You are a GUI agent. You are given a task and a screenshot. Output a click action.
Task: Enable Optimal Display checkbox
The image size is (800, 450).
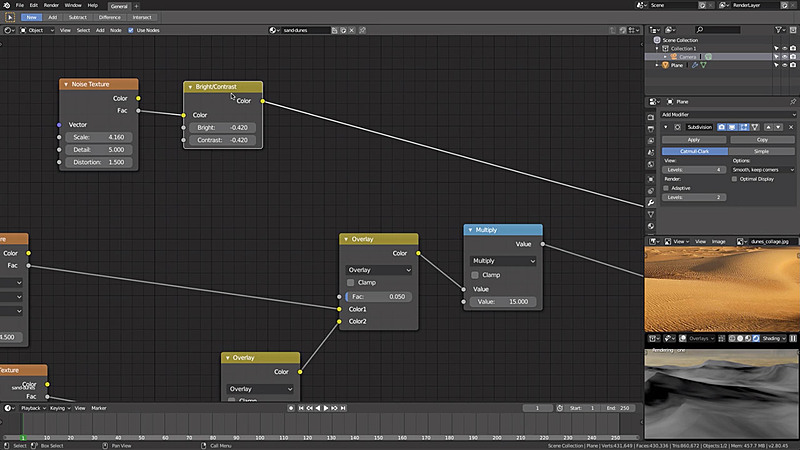(735, 179)
